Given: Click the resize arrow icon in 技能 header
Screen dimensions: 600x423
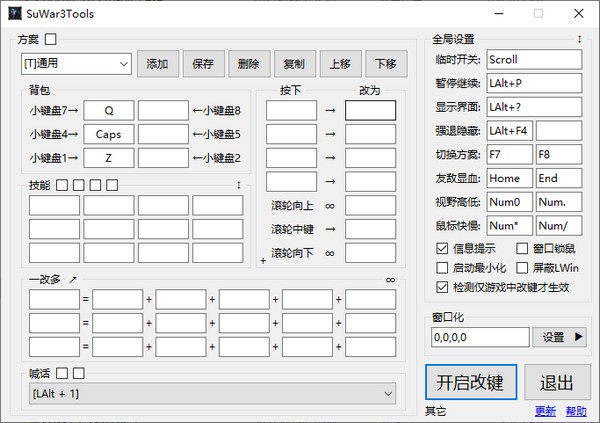Looking at the screenshot, I should pos(239,185).
